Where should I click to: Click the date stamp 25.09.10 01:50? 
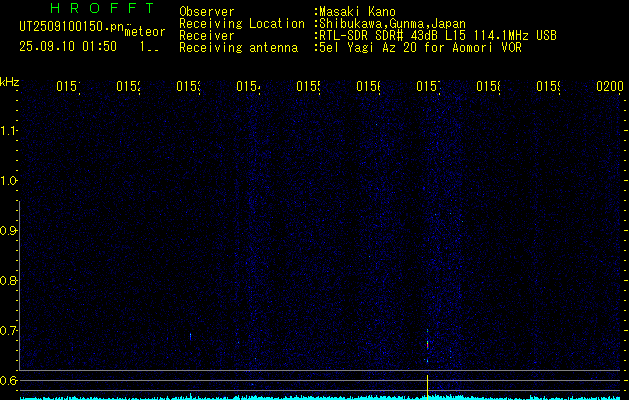coord(68,46)
